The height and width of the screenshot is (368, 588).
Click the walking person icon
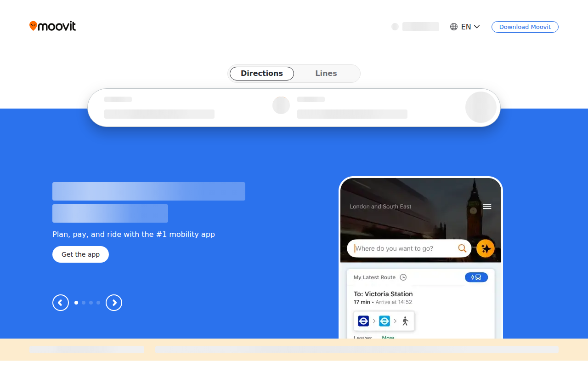405,321
